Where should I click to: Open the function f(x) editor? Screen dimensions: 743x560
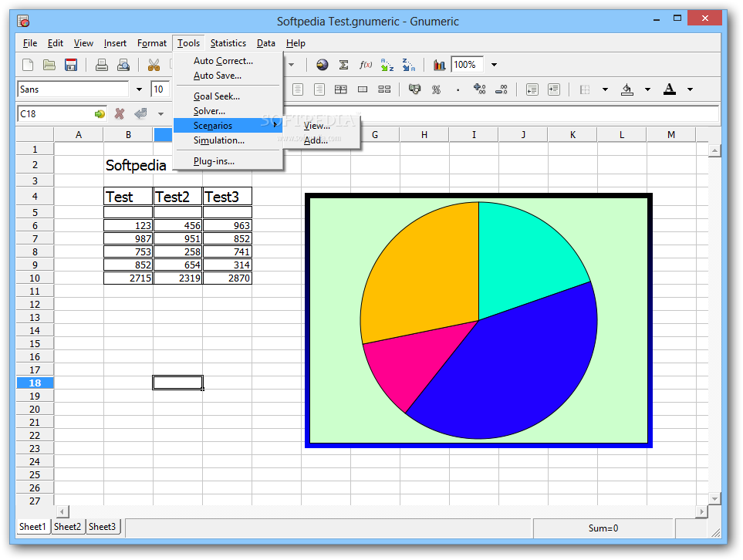(x=366, y=65)
